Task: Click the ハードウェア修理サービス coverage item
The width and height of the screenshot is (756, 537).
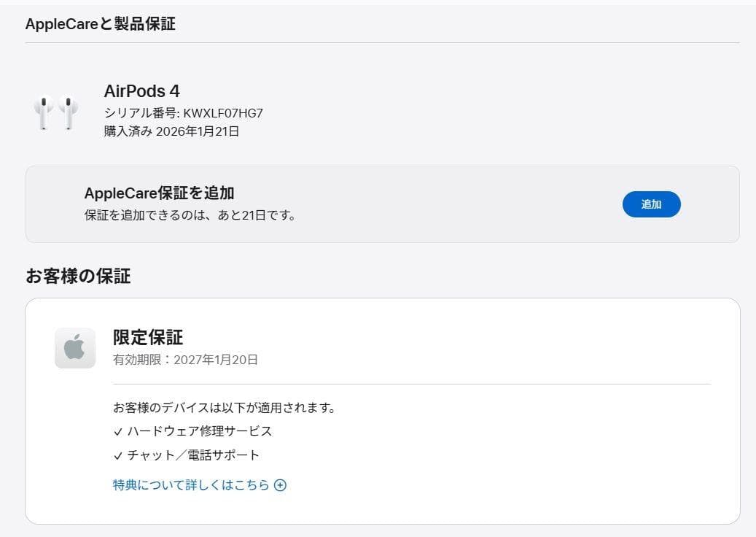Action: (x=200, y=431)
